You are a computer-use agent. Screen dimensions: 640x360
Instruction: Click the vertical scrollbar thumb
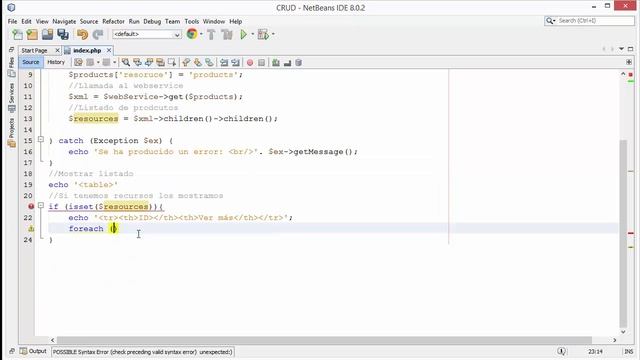click(x=623, y=233)
